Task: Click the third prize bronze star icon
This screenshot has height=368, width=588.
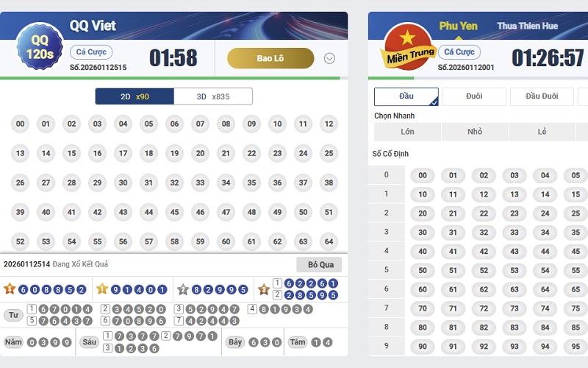Action: [264, 289]
